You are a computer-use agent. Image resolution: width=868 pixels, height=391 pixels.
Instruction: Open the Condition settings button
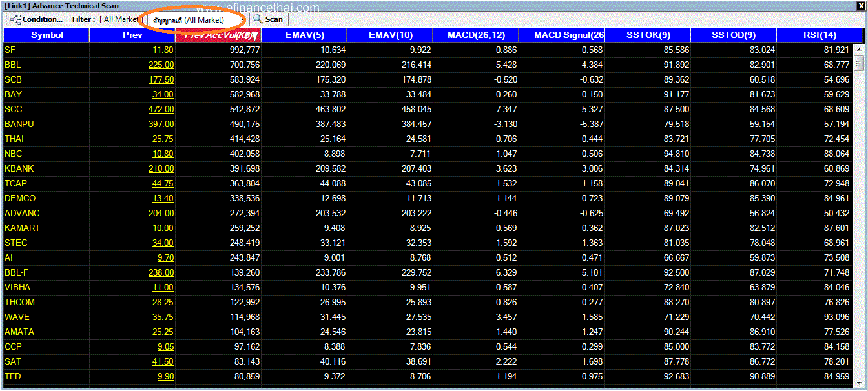(x=37, y=19)
